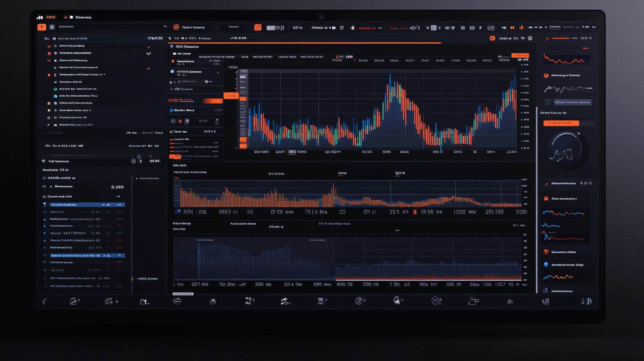Collapse the chevron in the lower-left portfolio section
This screenshot has width=644, height=361.
[119, 196]
